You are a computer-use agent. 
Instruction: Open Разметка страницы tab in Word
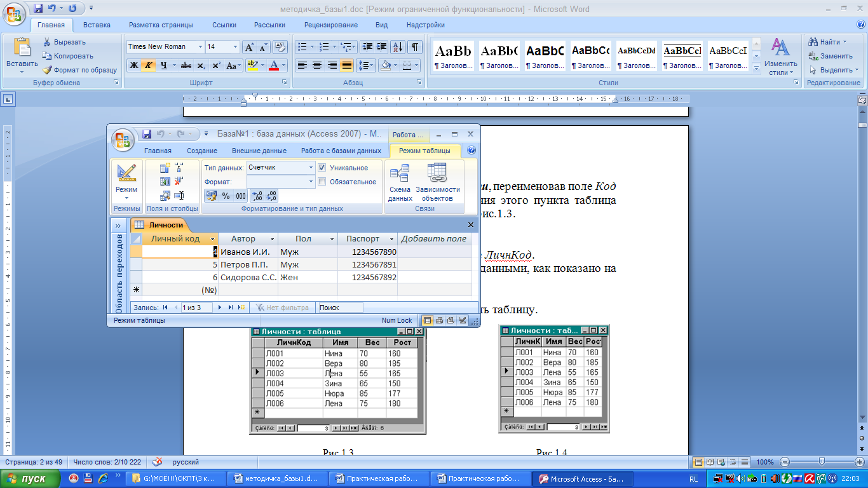[x=161, y=25]
